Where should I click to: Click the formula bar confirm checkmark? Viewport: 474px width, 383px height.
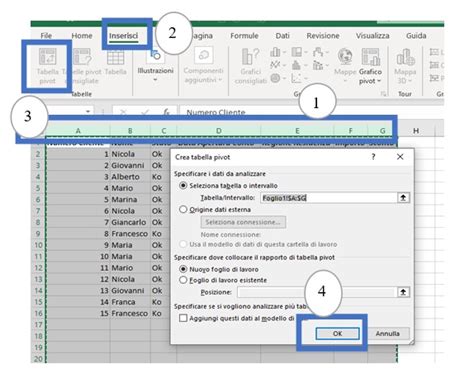145,112
